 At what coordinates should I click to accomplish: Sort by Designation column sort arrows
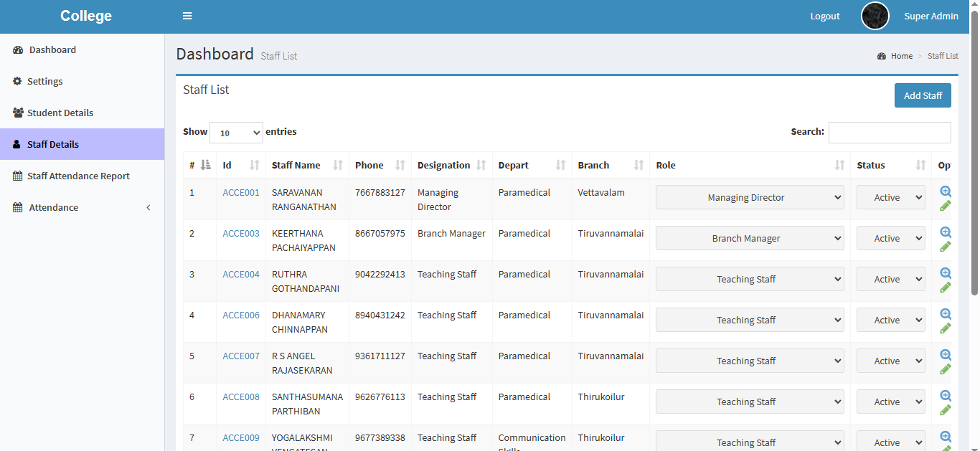pyautogui.click(x=481, y=166)
